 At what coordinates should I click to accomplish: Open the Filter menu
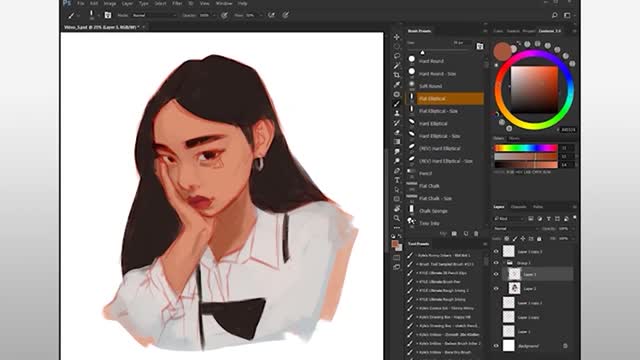tap(177, 3)
